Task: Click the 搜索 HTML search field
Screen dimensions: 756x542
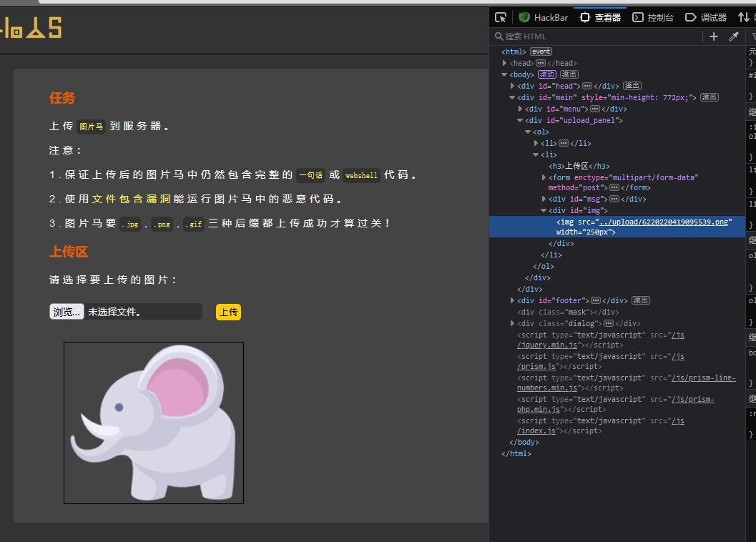Action: point(598,36)
